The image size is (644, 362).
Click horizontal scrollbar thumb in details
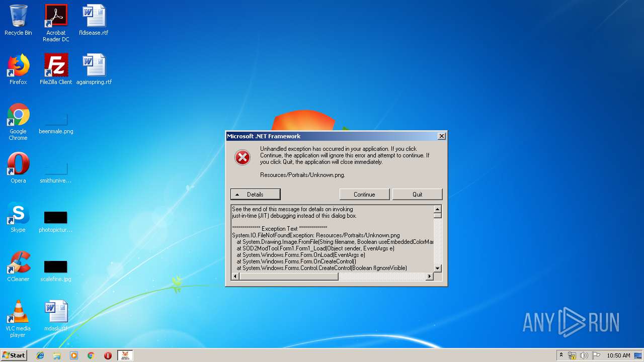(x=289, y=276)
